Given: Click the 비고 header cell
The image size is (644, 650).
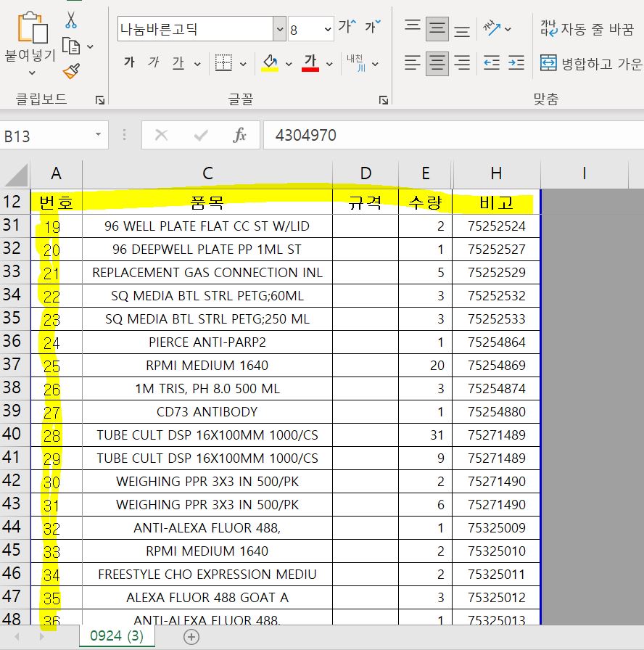Looking at the screenshot, I should [495, 202].
